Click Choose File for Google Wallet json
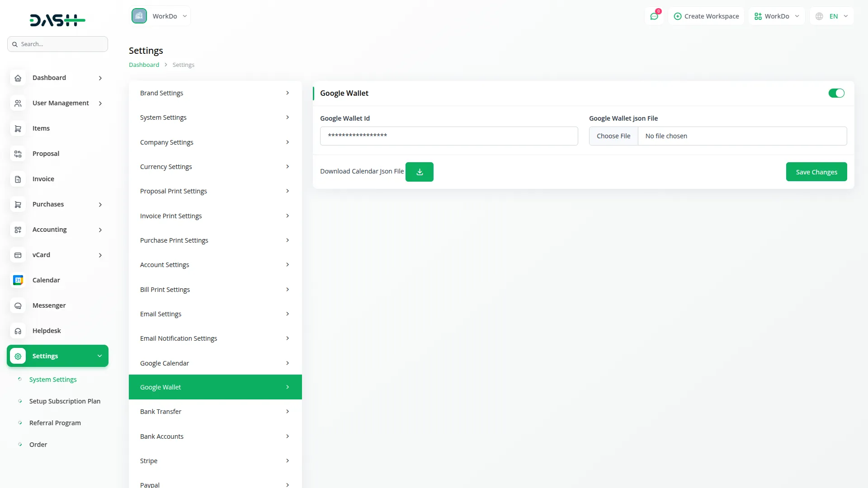This screenshot has height=488, width=868. [613, 136]
